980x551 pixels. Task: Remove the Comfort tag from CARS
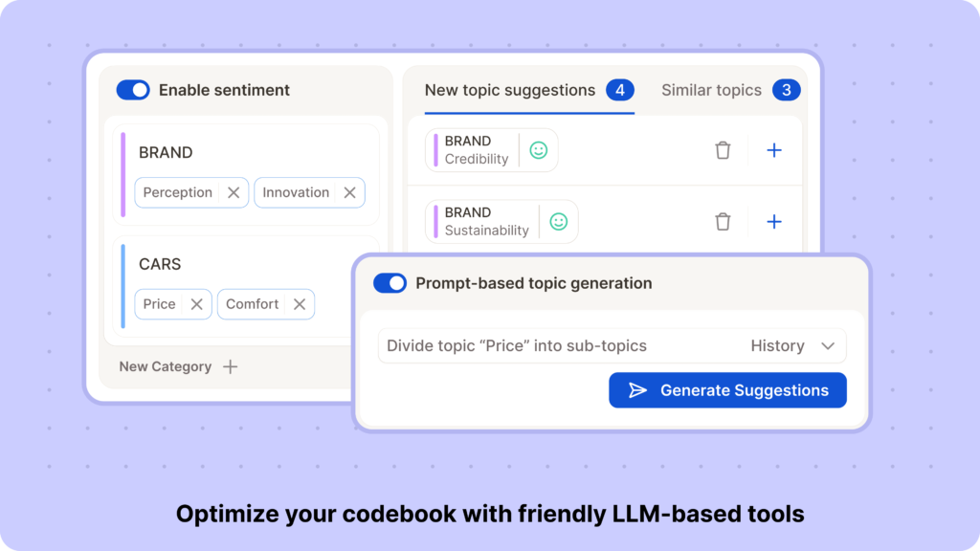pos(299,304)
